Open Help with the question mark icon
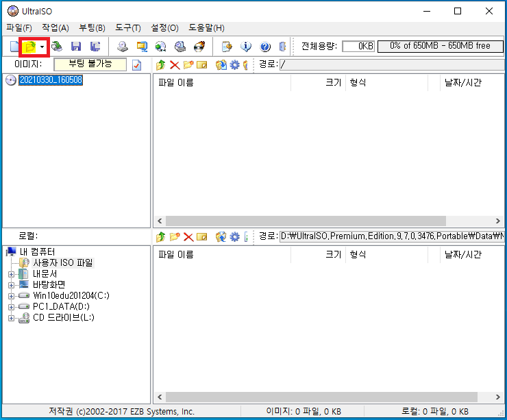Viewport: 507px width, 420px height. (265, 47)
